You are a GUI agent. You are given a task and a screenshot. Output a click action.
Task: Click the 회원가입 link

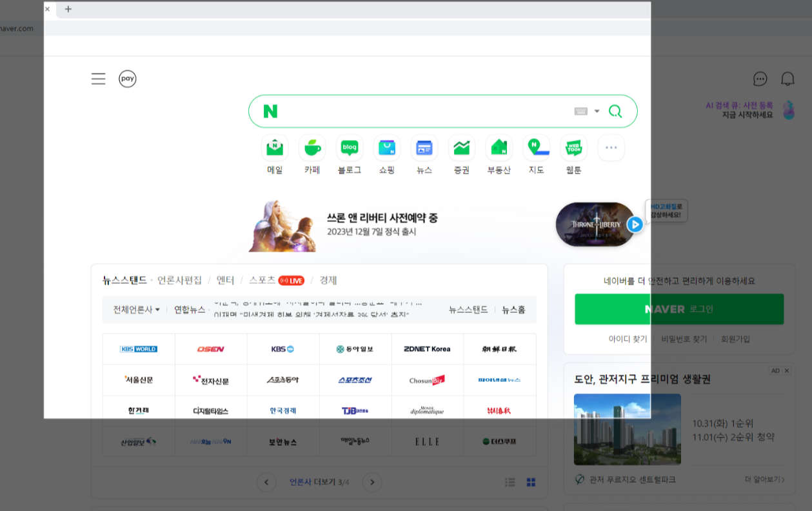[x=735, y=339]
